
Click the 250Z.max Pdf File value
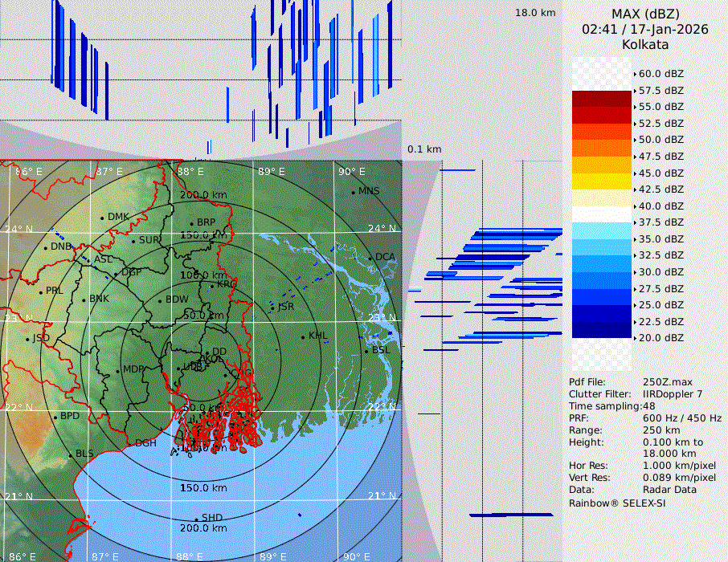tap(662, 382)
